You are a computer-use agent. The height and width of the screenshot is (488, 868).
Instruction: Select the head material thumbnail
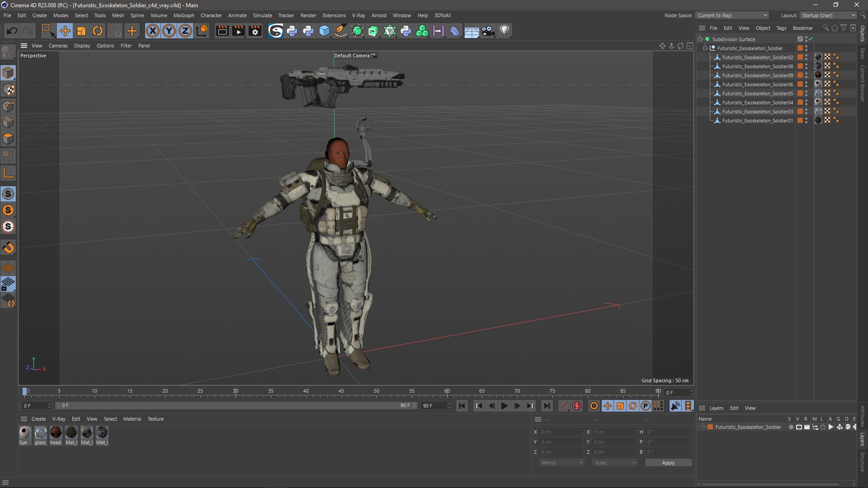[56, 432]
